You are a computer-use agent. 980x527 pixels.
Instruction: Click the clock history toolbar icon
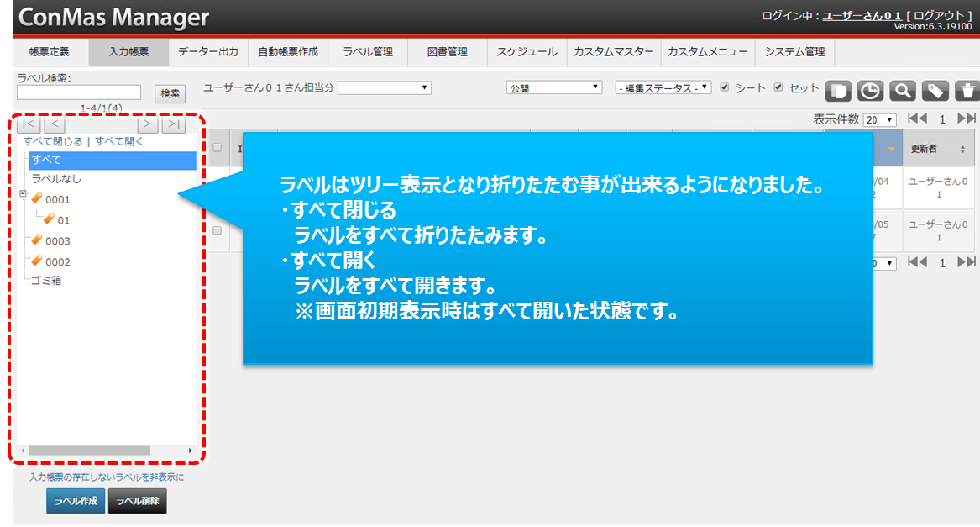pyautogui.click(x=870, y=91)
